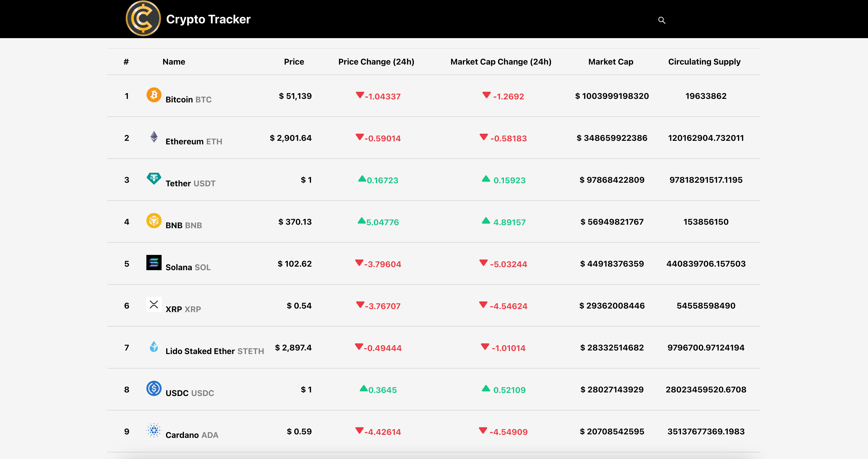The width and height of the screenshot is (868, 459).
Task: Select the Price column header
Action: click(294, 62)
